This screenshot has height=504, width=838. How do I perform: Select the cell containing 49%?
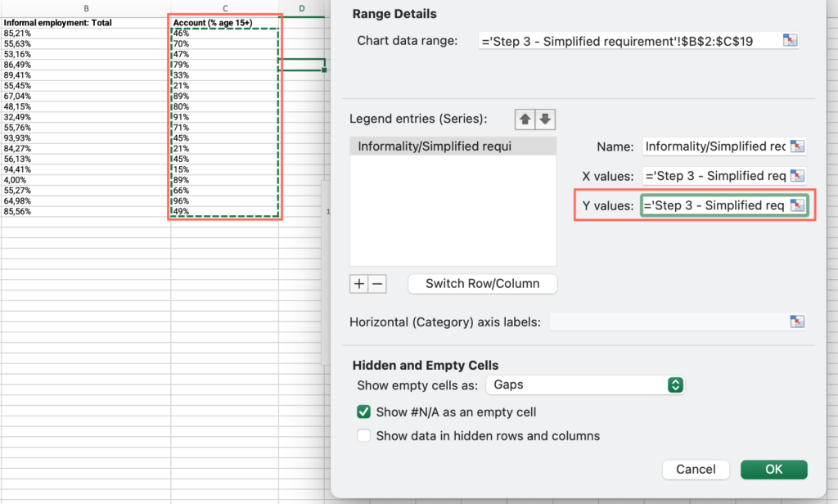tap(225, 211)
